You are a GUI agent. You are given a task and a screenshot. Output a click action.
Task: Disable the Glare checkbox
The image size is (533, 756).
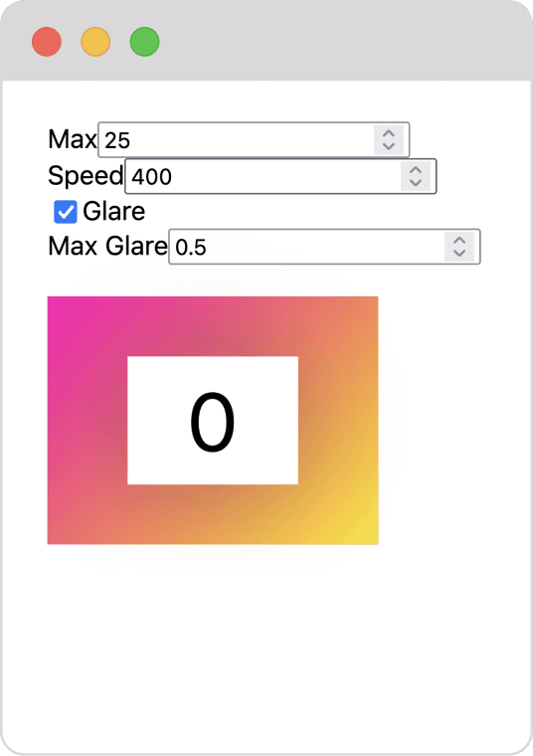point(65,212)
